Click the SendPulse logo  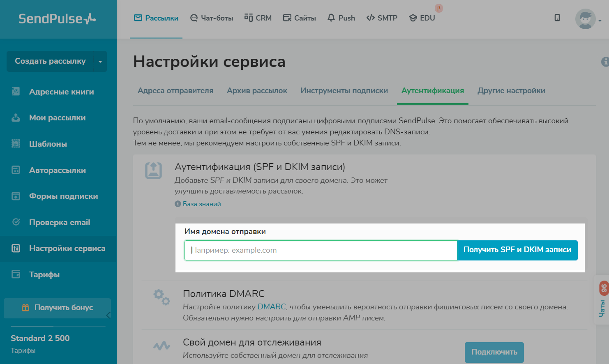coord(57,18)
